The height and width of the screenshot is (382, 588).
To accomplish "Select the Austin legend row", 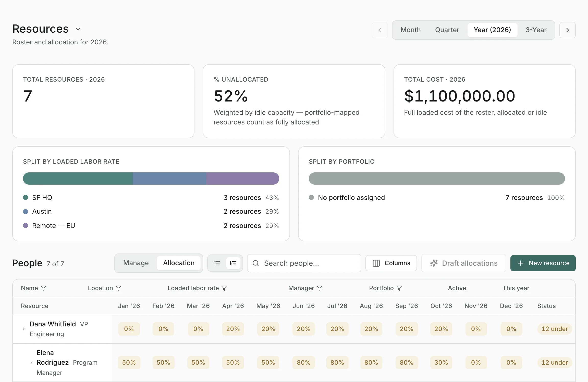I will (151, 211).
